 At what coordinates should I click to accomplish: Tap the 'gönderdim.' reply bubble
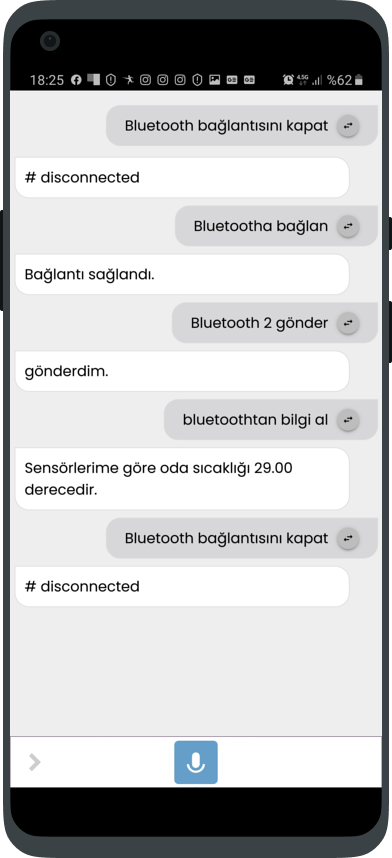coord(182,371)
